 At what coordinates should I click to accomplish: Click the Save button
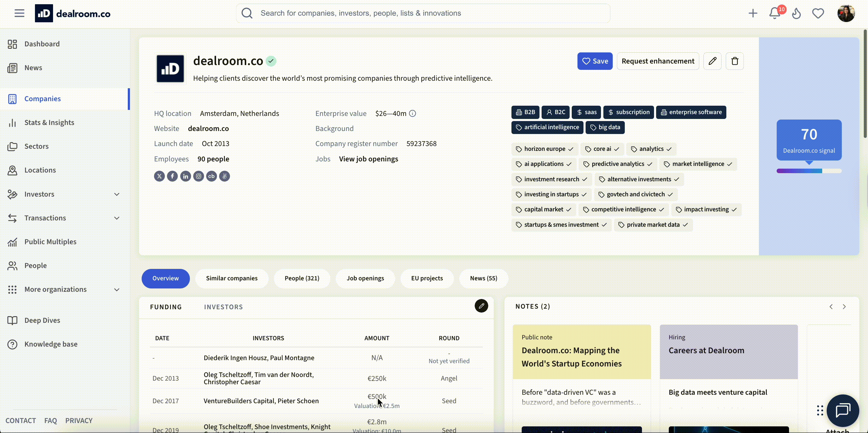pos(595,61)
